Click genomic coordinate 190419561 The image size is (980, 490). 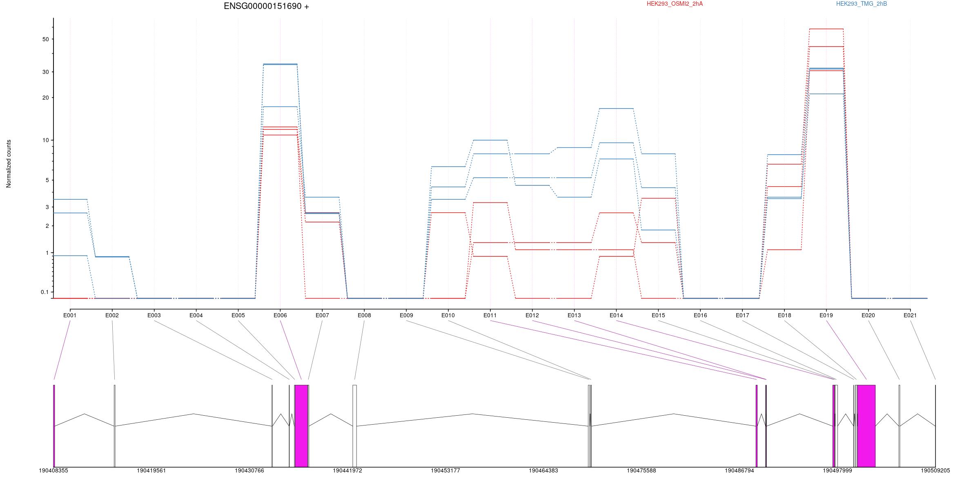(x=151, y=470)
